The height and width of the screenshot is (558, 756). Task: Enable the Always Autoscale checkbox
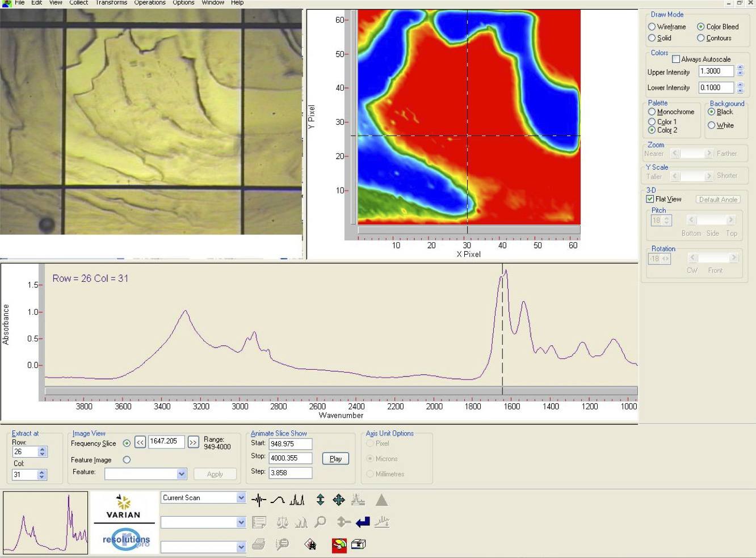point(676,59)
